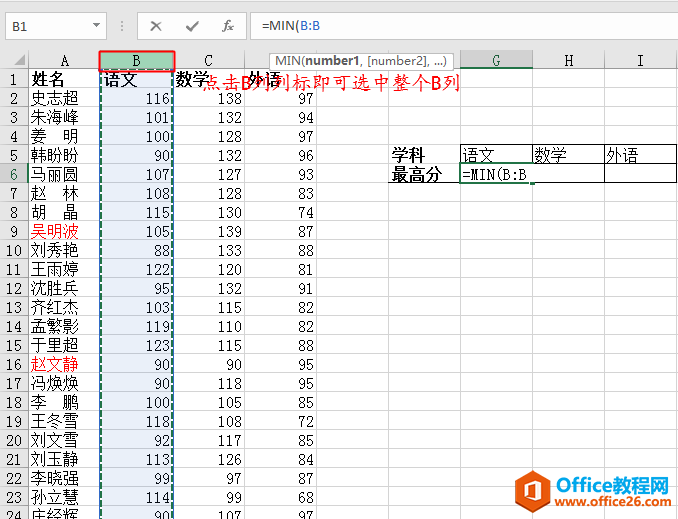Click 外语 score 68 in row 23
The image size is (678, 519).
click(x=281, y=497)
